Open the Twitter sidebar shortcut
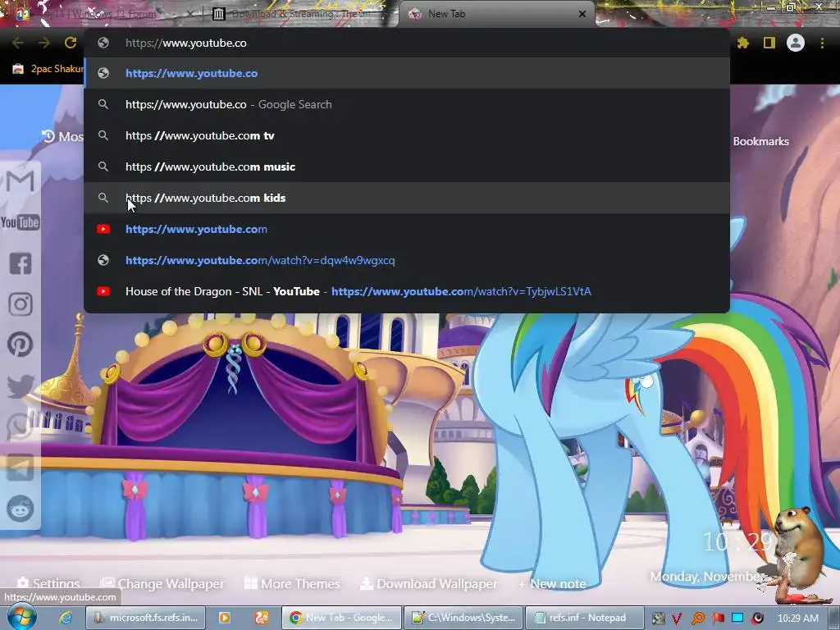840x630 pixels. [21, 386]
